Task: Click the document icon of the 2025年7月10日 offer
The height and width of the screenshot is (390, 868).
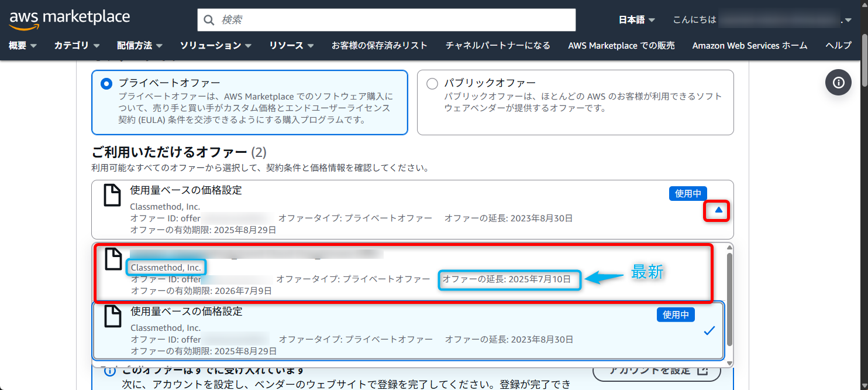Action: point(113,259)
